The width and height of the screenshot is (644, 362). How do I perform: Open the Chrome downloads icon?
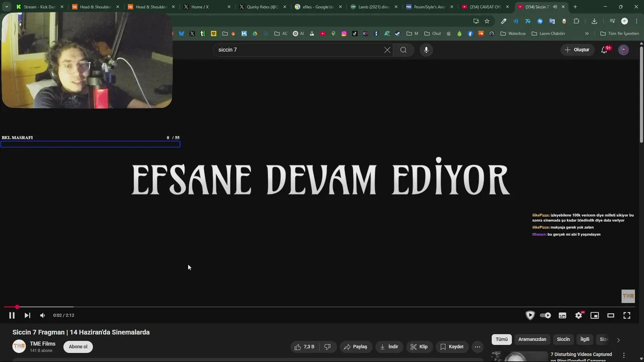pos(594,21)
